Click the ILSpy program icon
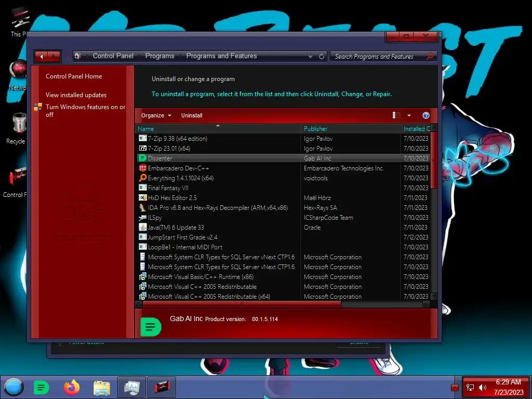This screenshot has width=532, height=399. [142, 218]
